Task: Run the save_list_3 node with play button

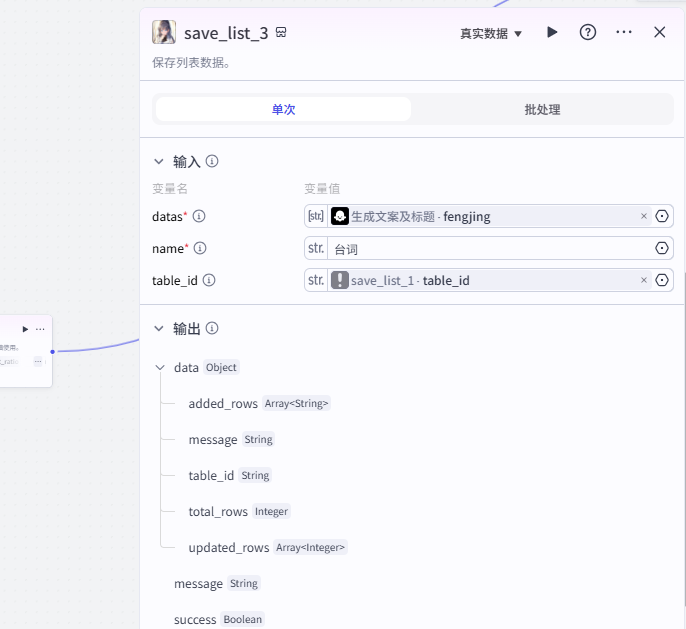Action: point(552,32)
